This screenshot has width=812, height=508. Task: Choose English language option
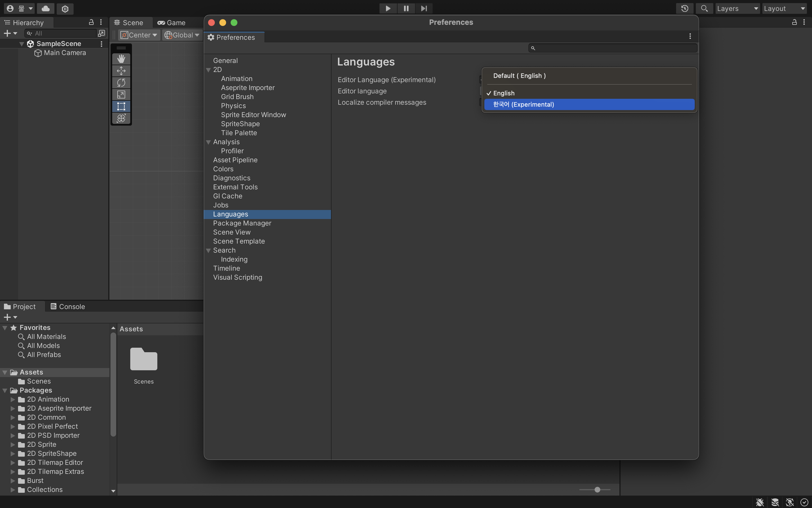pos(589,93)
